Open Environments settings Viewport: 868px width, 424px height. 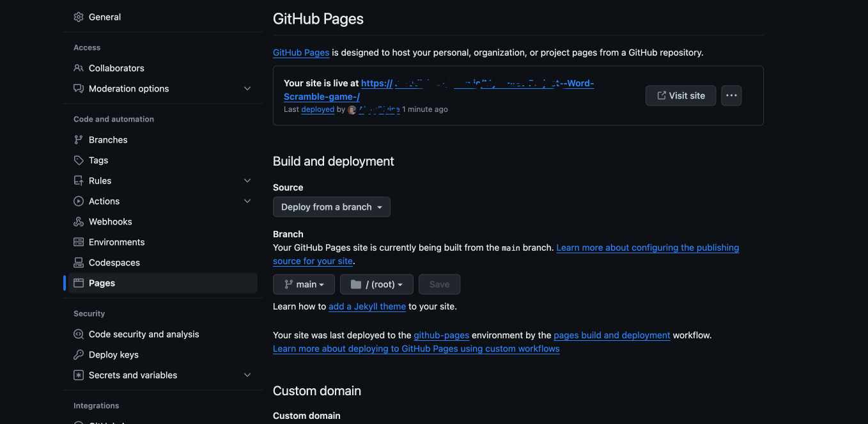click(163, 242)
